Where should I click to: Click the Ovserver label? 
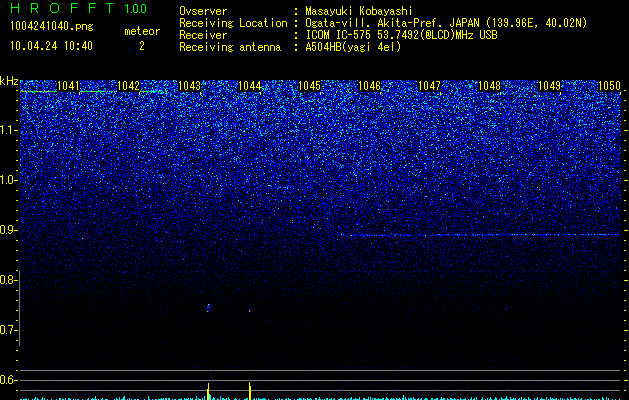(x=203, y=11)
